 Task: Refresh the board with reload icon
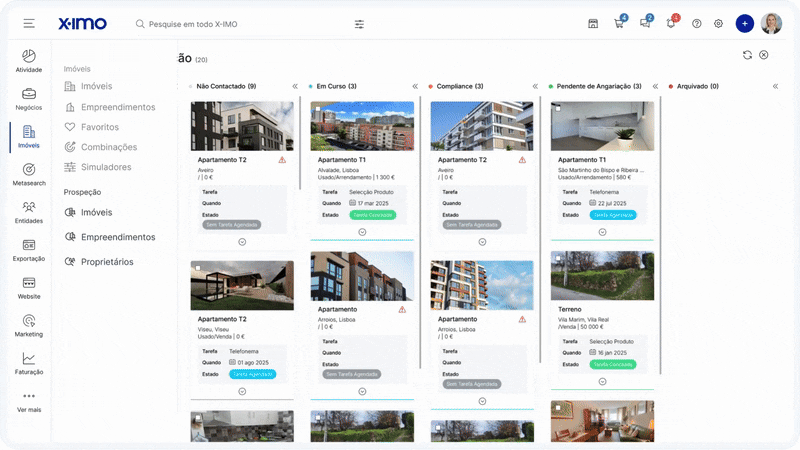(x=747, y=55)
